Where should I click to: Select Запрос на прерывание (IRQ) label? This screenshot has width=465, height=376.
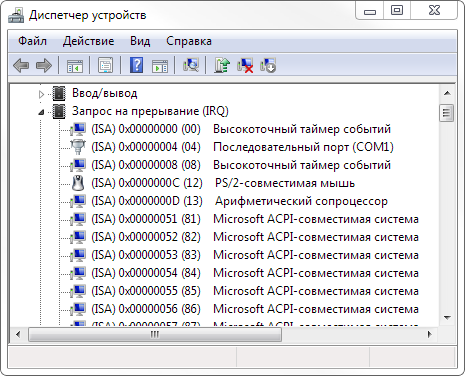(150, 111)
